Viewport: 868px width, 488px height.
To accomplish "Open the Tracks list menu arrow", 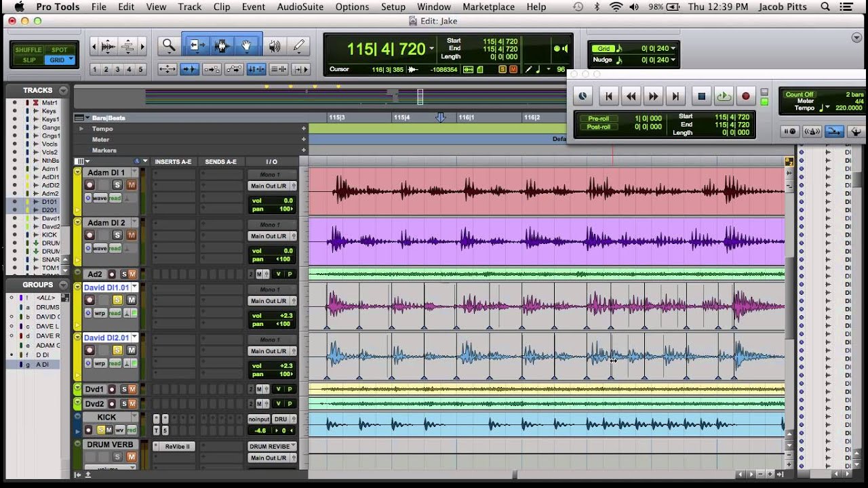I will (63, 90).
